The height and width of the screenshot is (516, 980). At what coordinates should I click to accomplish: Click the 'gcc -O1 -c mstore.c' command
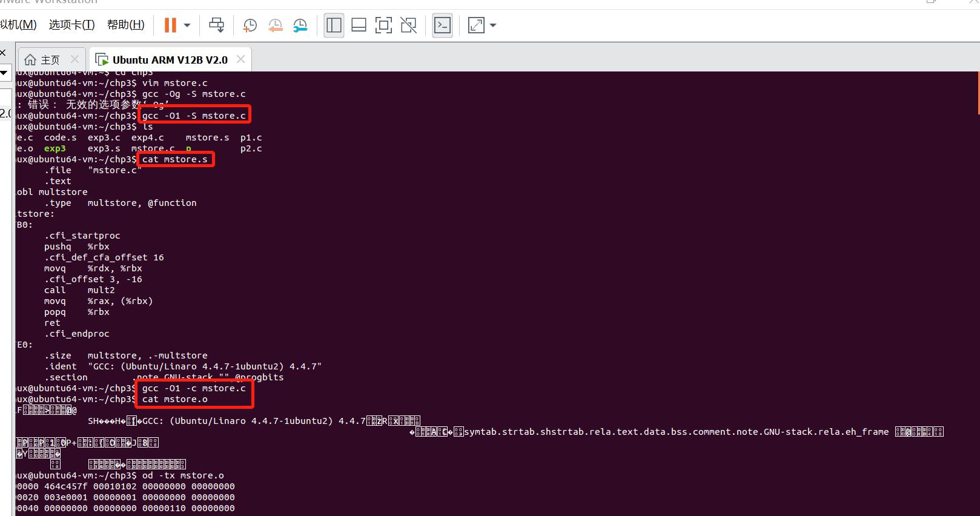point(194,388)
